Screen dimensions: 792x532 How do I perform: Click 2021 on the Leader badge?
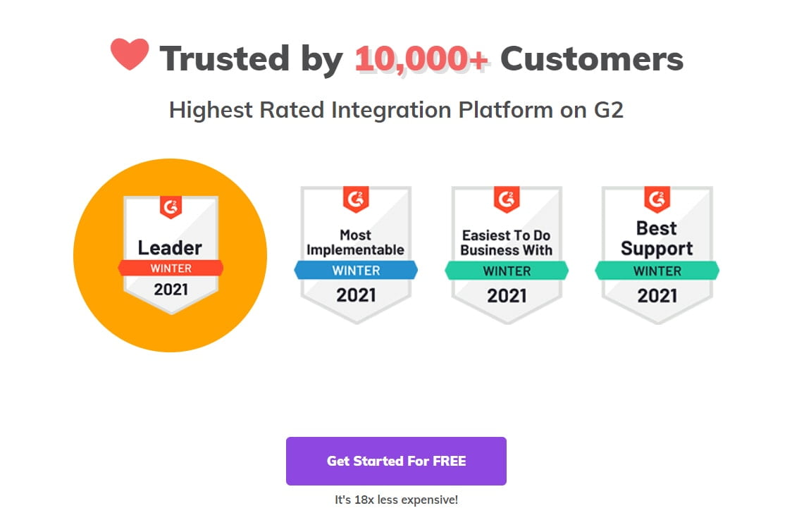click(171, 287)
